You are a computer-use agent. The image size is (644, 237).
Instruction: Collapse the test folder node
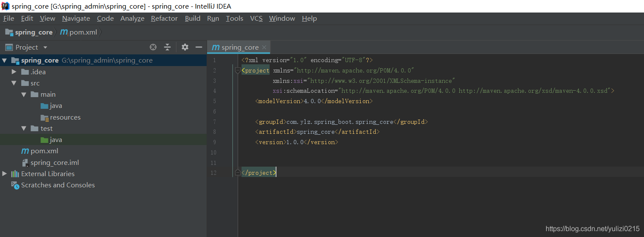24,128
